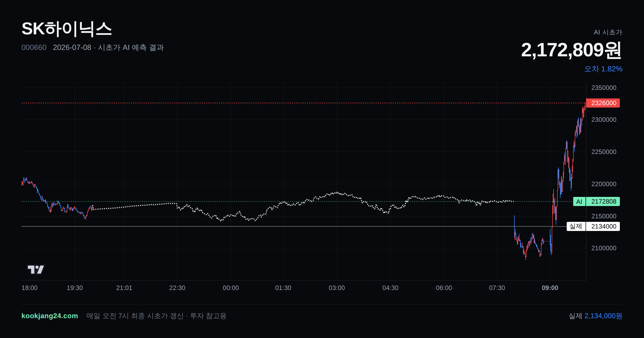Click the 2200000 price axis label
This screenshot has width=644, height=338.
pyautogui.click(x=604, y=184)
